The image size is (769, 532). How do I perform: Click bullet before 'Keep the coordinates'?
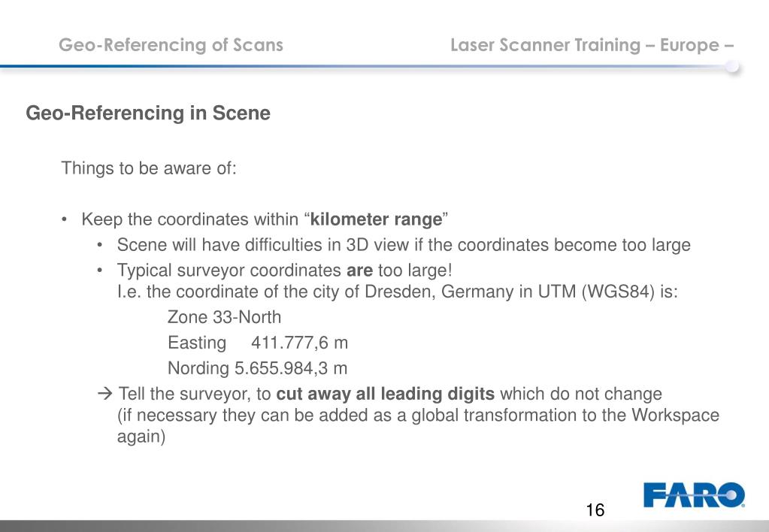click(64, 219)
